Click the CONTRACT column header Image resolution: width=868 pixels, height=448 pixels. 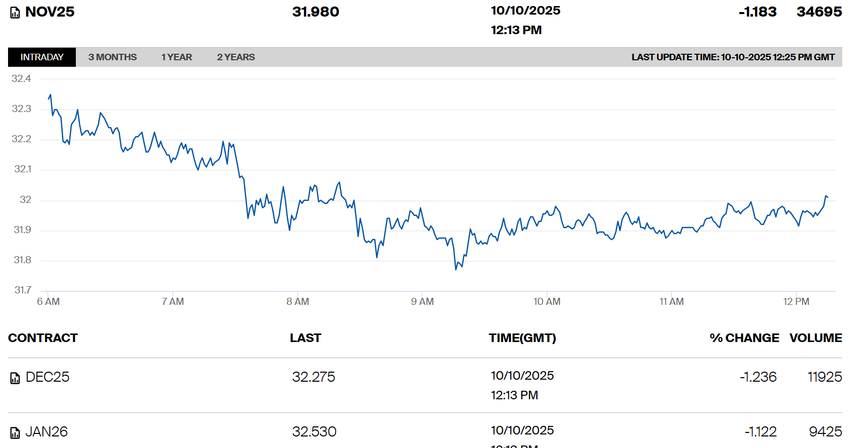pos(43,338)
